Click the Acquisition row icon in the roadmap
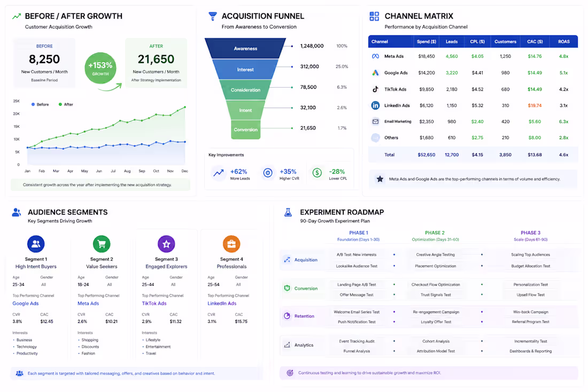 tap(287, 259)
